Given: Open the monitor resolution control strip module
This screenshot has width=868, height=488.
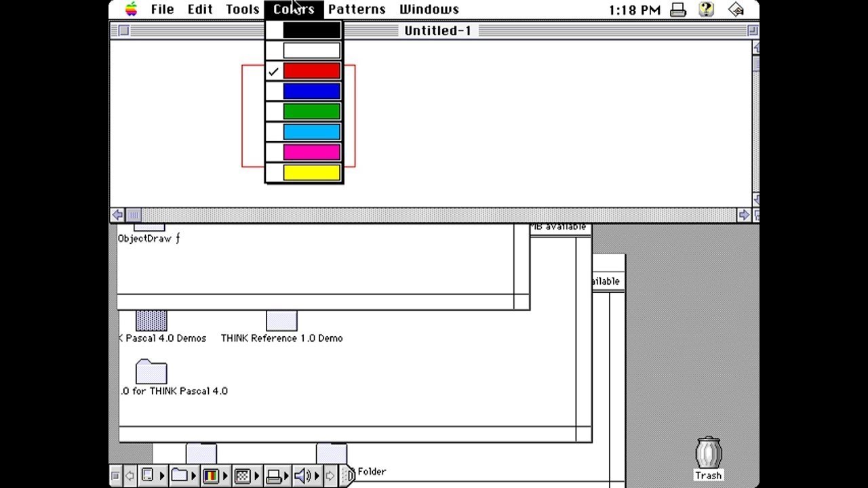Looking at the screenshot, I should pyautogui.click(x=247, y=476).
